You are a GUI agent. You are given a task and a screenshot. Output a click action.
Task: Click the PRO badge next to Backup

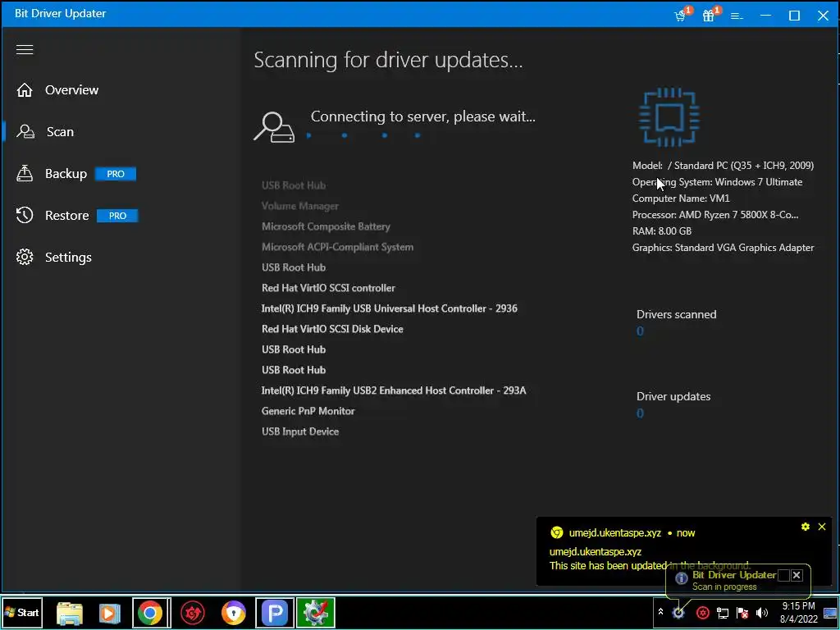[x=116, y=174]
